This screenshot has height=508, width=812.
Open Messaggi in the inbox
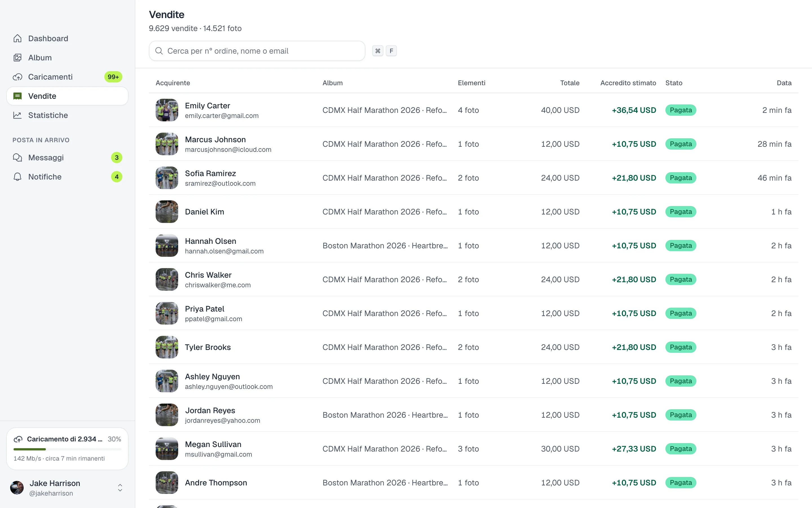67,157
